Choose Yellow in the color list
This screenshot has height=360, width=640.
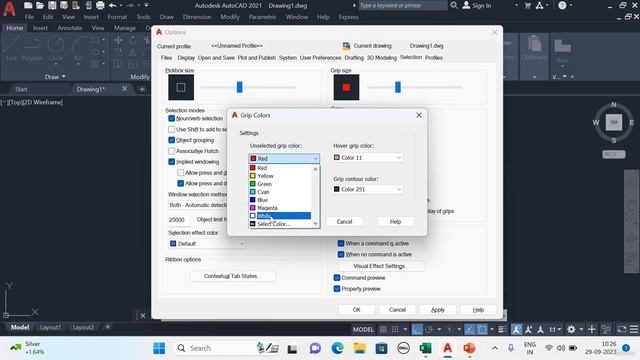point(280,176)
